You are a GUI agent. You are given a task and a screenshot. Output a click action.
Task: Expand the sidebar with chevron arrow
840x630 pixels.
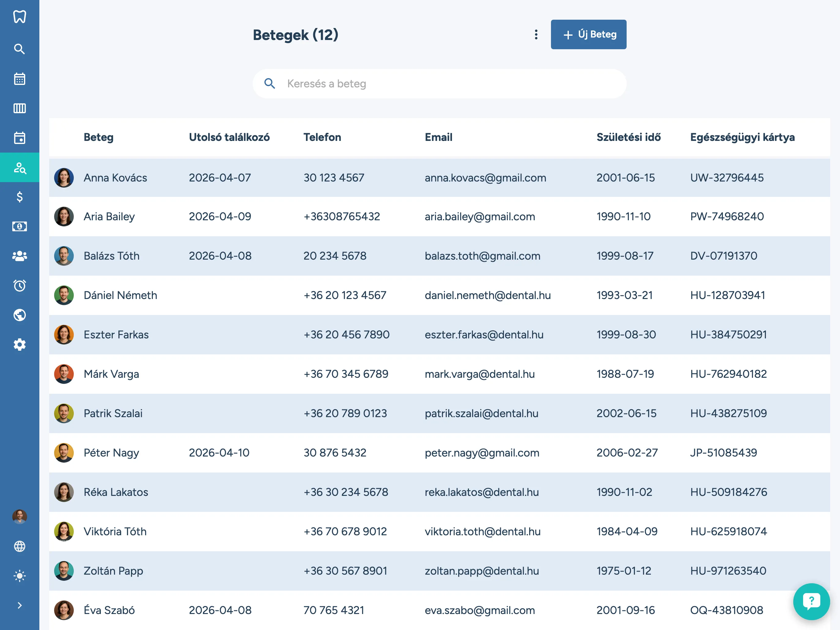[19, 605]
